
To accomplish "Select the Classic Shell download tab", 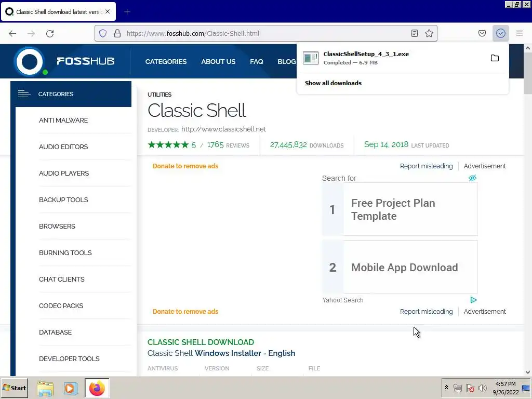I will [59, 11].
